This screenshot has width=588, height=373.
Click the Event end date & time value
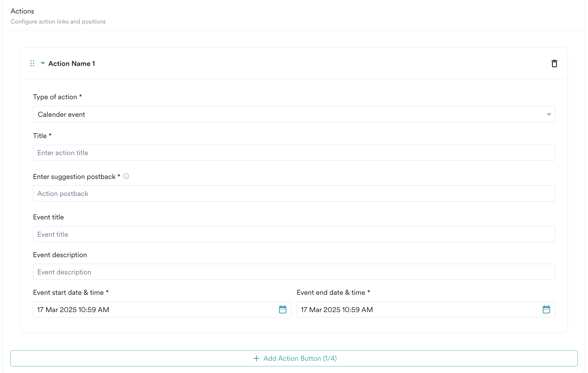337,310
